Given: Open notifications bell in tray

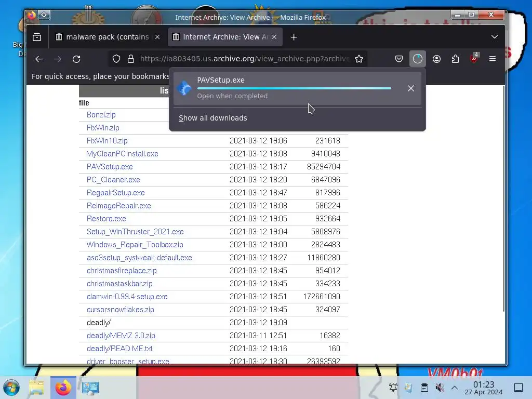Looking at the screenshot, I should click(x=393, y=388).
